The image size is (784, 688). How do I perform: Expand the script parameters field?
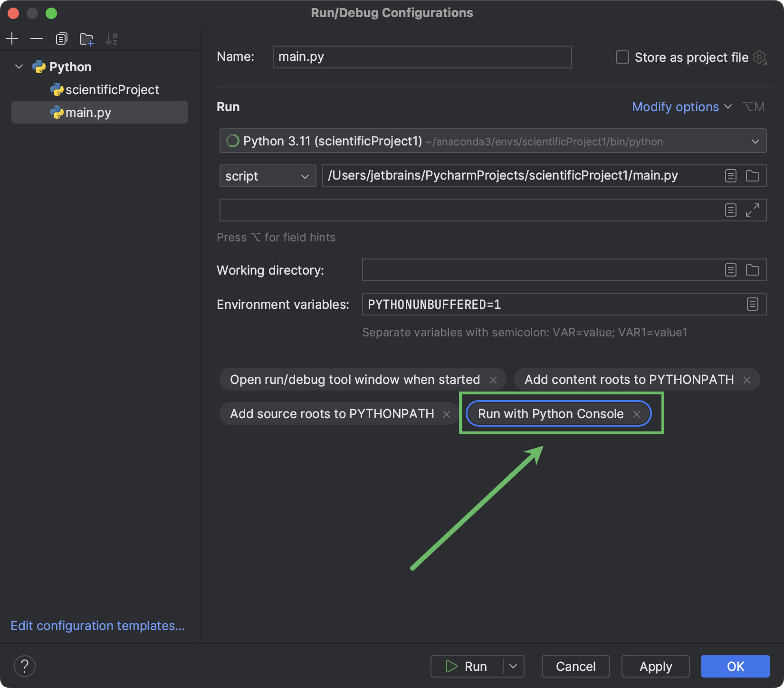point(753,210)
